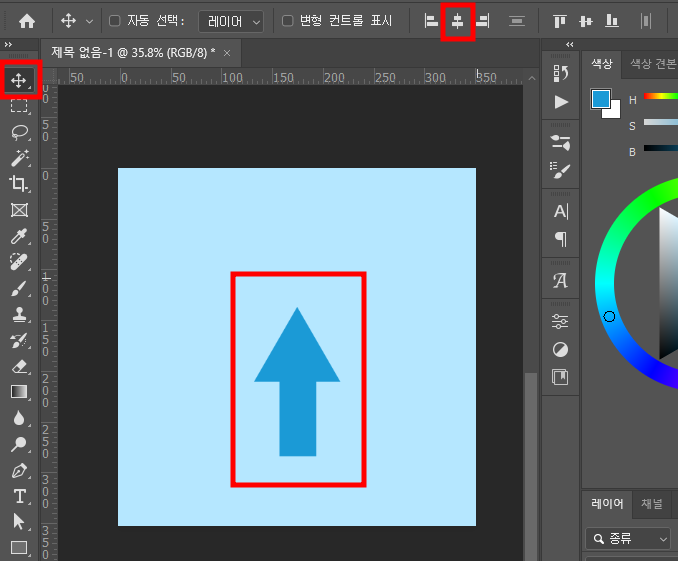Viewport: 678px width, 561px height.
Task: Select the Pen tool
Action: coord(19,471)
